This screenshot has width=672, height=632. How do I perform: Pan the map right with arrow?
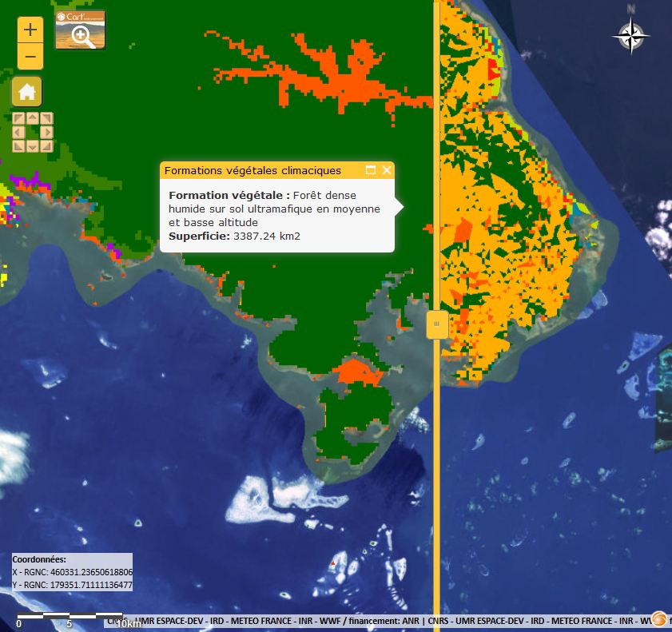click(x=47, y=132)
